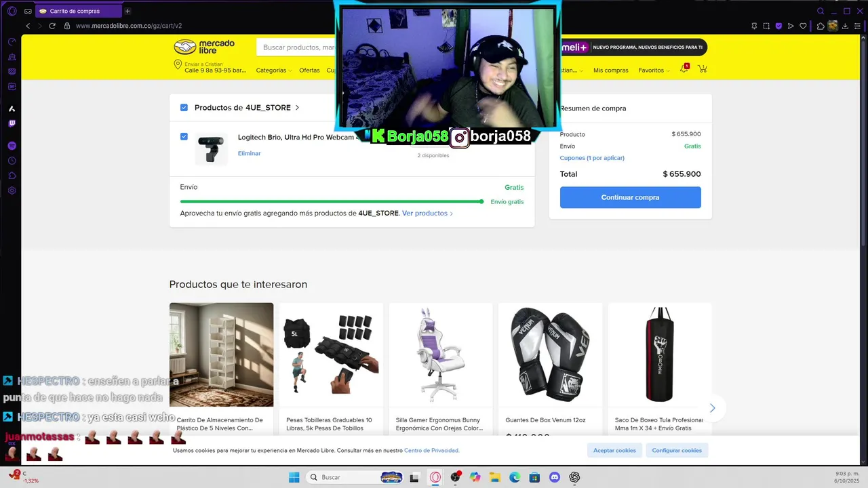Open the Ofertas menu item
Image resolution: width=868 pixels, height=488 pixels.
[309, 70]
